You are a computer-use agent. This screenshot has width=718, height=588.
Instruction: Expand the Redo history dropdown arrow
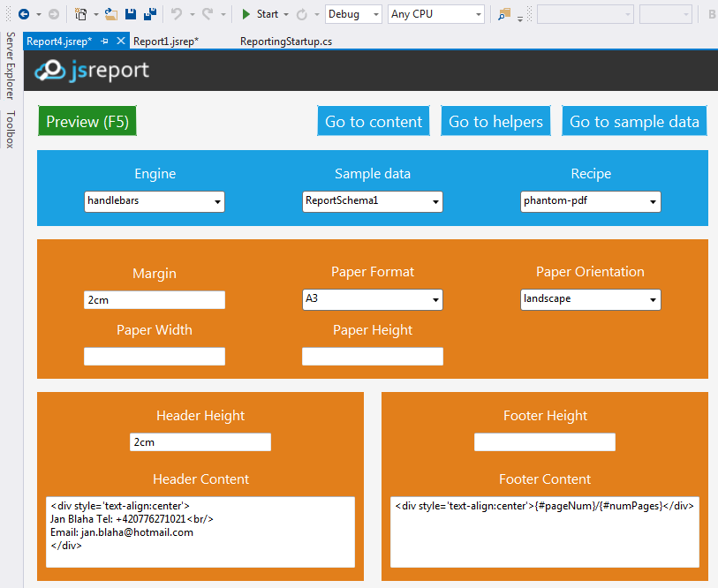tap(223, 15)
